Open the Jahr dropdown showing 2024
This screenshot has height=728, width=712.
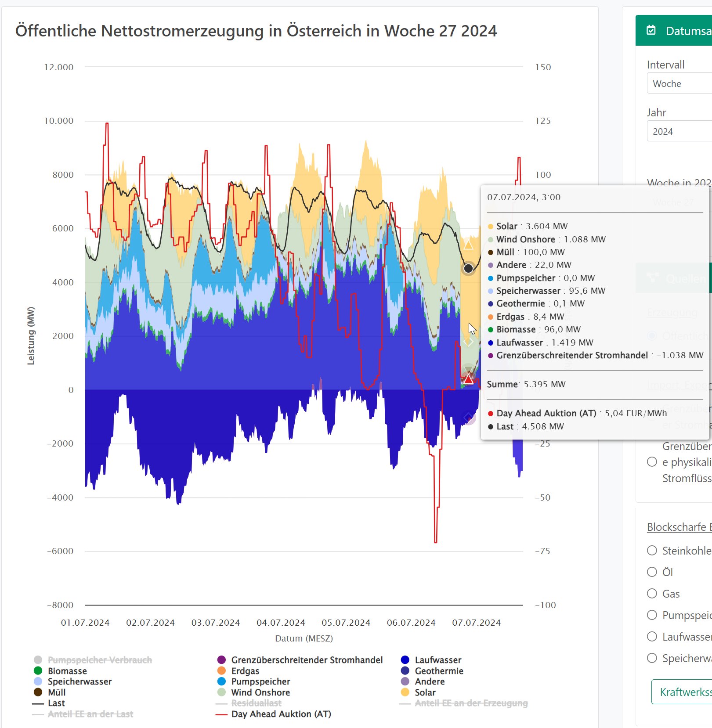point(679,131)
